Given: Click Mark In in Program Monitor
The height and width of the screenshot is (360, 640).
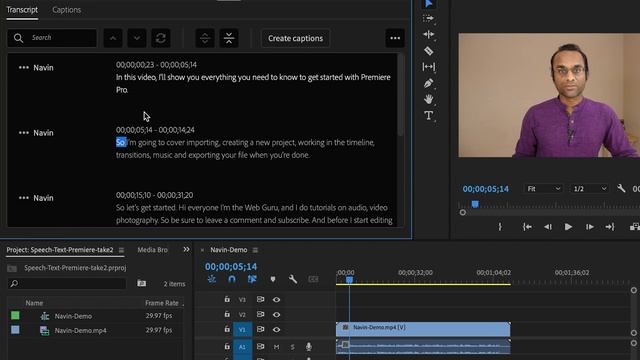Looking at the screenshot, I should pos(500,227).
